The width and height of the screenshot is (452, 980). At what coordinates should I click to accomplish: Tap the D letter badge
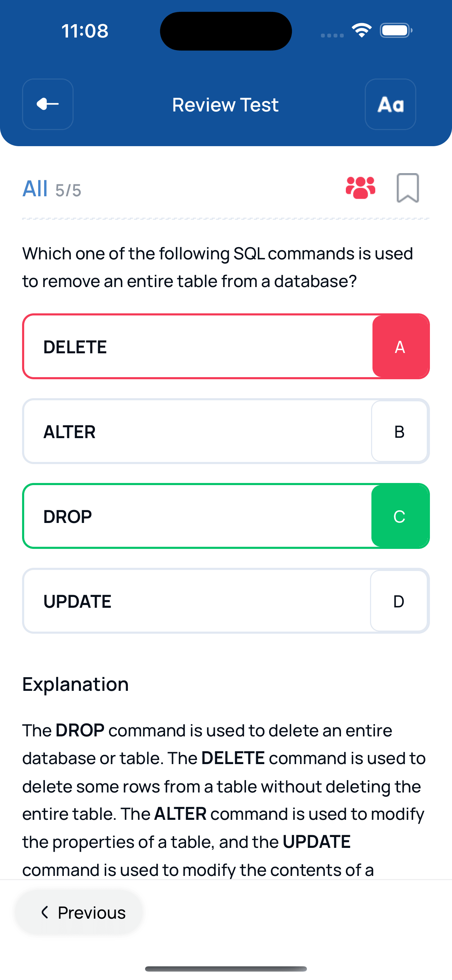399,601
